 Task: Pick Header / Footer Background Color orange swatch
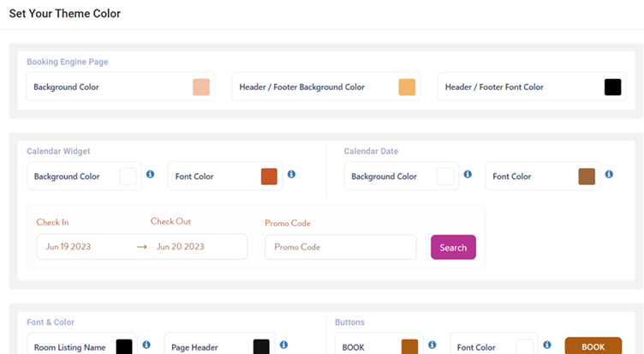click(407, 87)
